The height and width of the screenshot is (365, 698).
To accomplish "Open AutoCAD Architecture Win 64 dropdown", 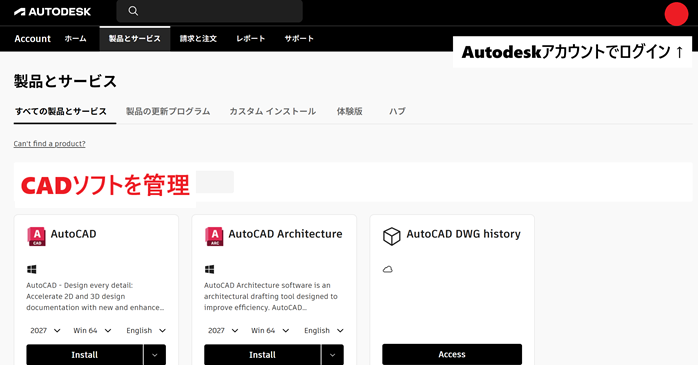I will pyautogui.click(x=270, y=331).
